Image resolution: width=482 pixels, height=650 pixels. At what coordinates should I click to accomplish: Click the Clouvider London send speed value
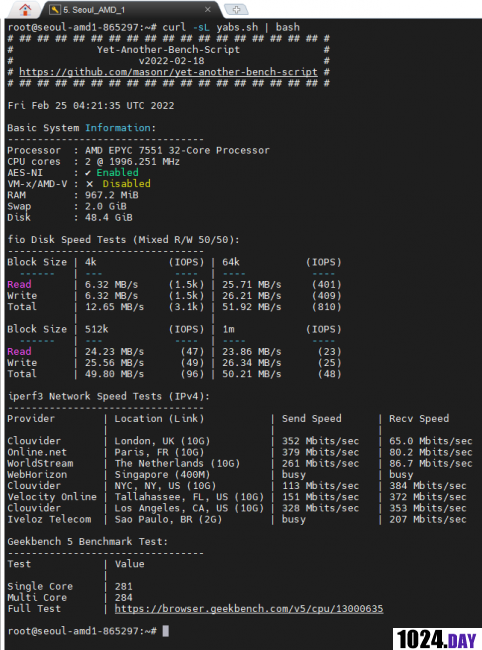pyautogui.click(x=320, y=441)
